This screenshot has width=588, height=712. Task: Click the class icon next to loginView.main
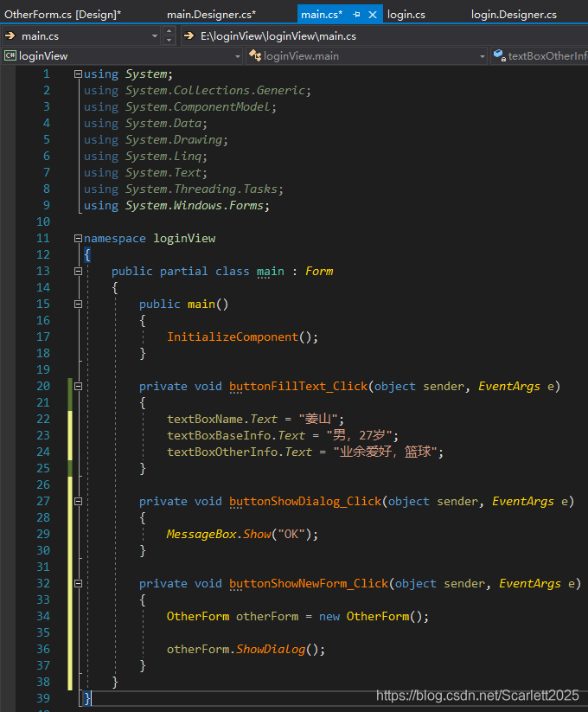pyautogui.click(x=254, y=55)
